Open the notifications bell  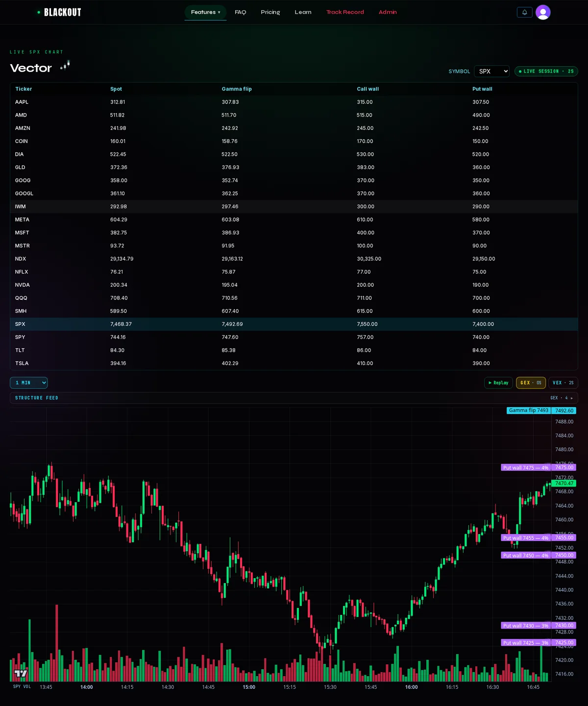click(x=524, y=12)
